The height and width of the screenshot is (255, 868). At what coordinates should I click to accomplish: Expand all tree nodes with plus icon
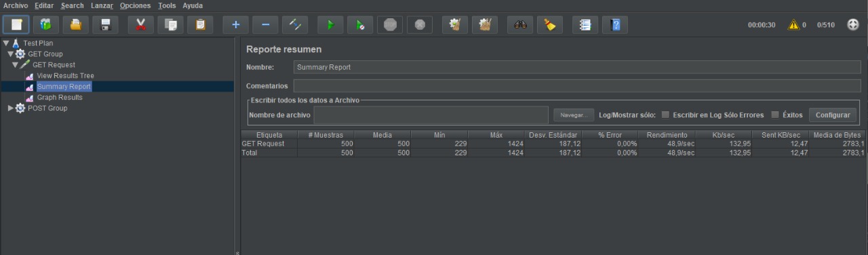235,24
